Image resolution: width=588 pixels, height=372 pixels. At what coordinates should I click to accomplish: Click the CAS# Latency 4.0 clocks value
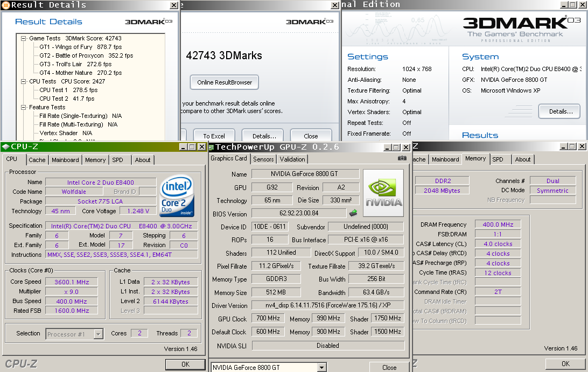click(498, 244)
